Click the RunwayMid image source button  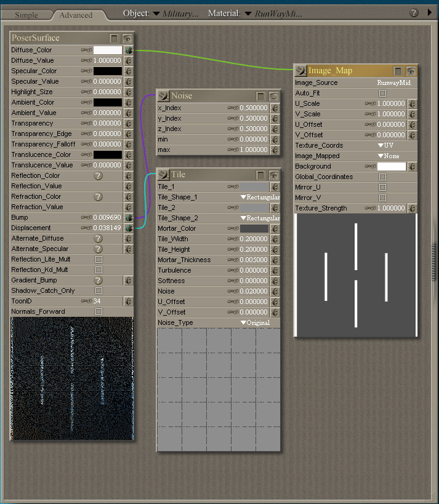[x=393, y=82]
